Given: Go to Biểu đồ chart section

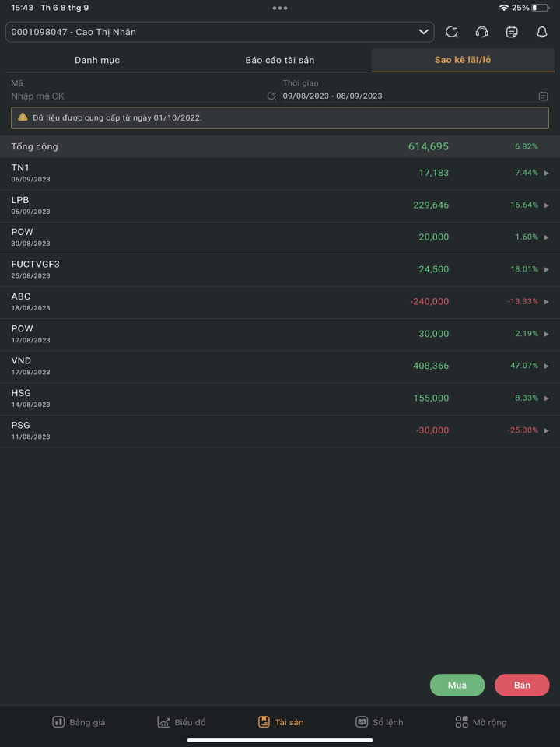Looking at the screenshot, I should 181,722.
